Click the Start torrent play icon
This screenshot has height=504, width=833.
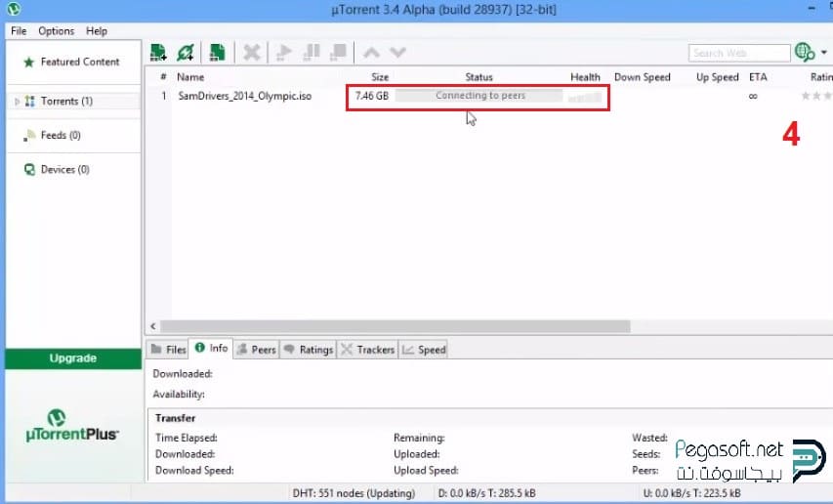point(284,53)
